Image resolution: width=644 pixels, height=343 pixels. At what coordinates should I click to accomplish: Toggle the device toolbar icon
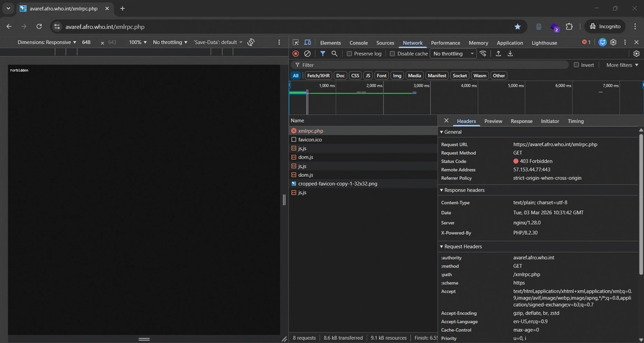click(307, 43)
